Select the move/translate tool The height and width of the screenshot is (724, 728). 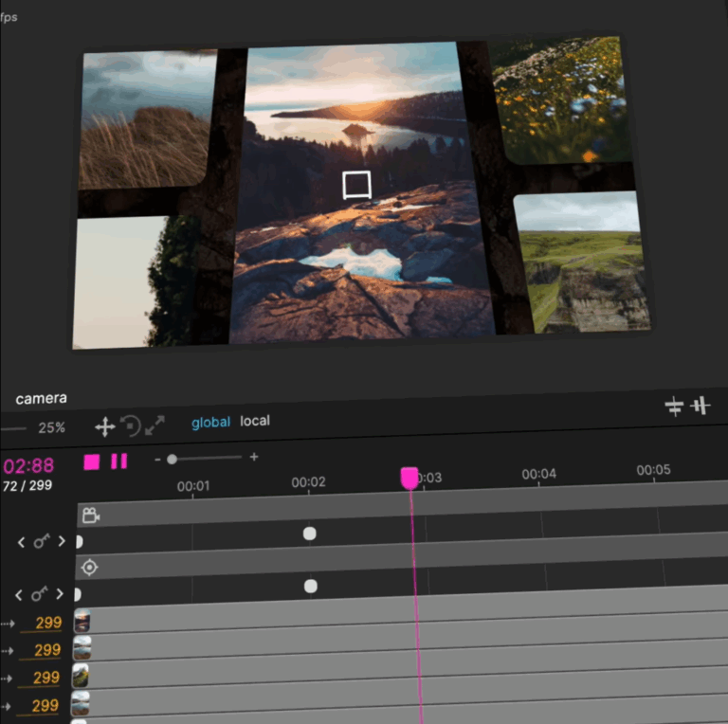point(105,426)
